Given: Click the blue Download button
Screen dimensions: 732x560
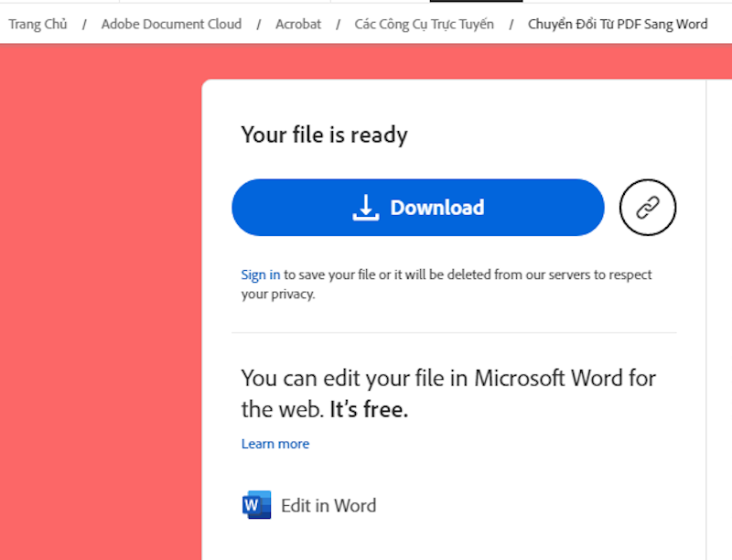Looking at the screenshot, I should (x=418, y=207).
